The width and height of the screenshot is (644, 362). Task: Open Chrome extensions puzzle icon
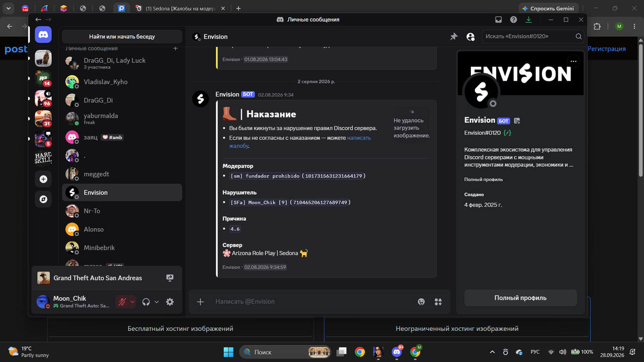coord(597,26)
